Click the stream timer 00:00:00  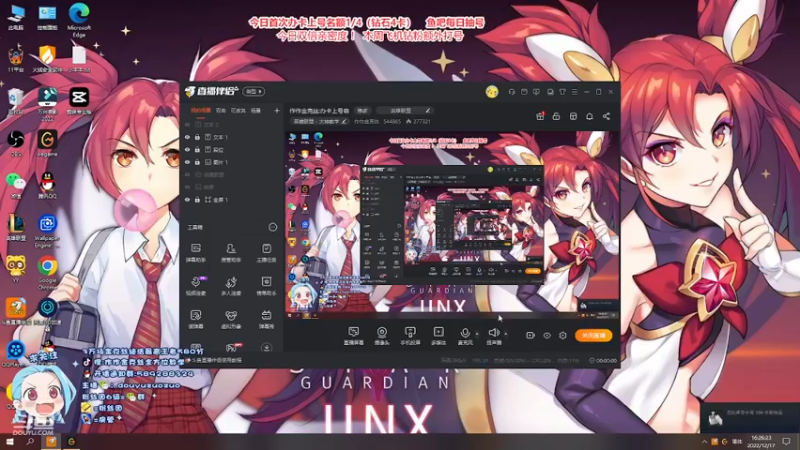coord(606,360)
